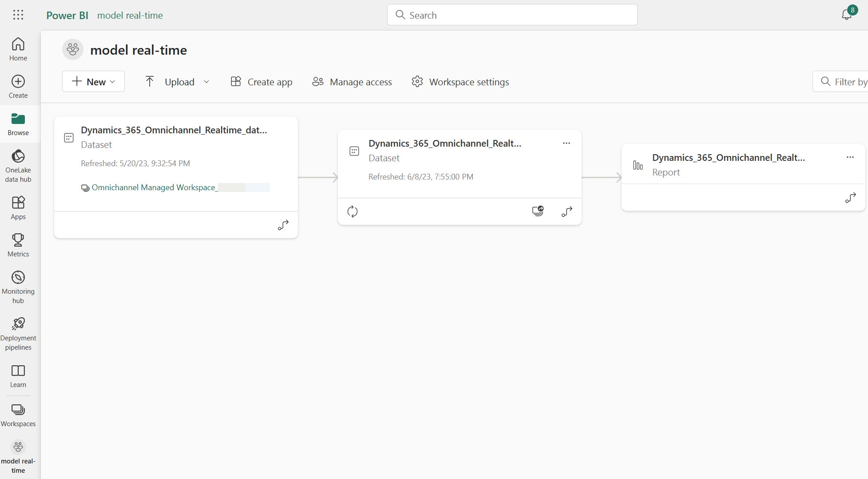868x479 pixels.
Task: Open the ellipsis menu on the middle dataset
Action: tap(566, 143)
